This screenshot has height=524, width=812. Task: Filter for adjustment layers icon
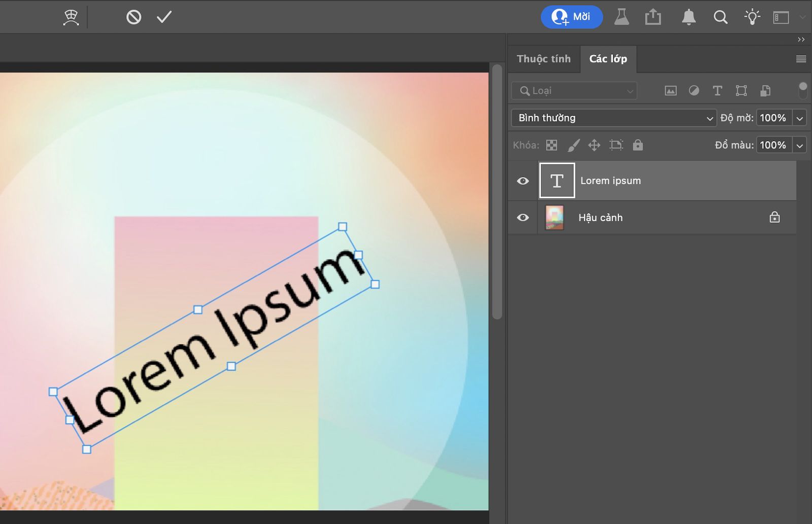coord(694,91)
